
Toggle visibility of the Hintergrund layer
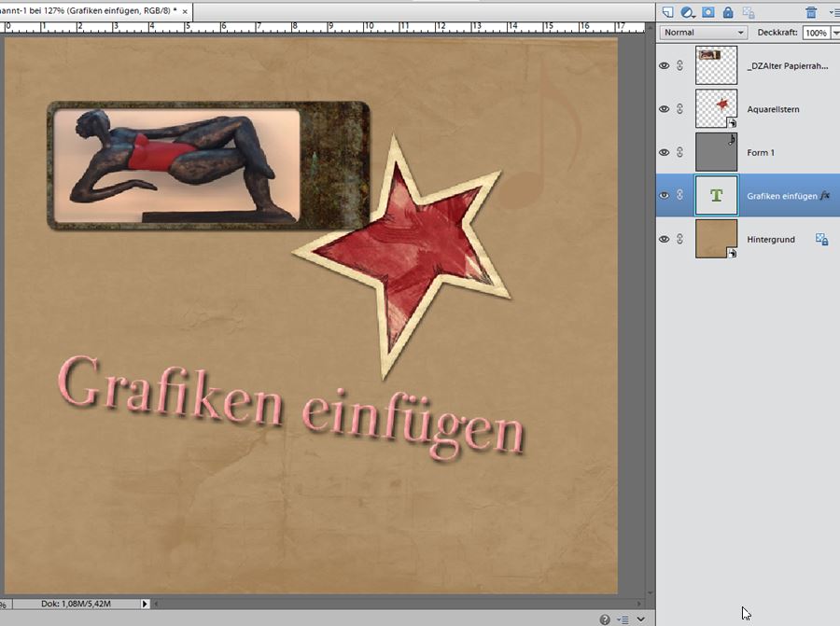665,240
